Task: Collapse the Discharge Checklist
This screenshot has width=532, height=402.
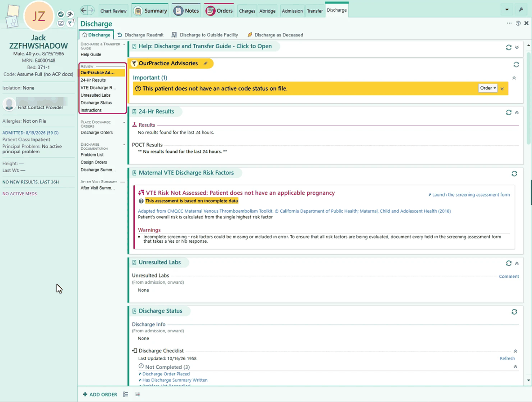Action: coord(515,351)
